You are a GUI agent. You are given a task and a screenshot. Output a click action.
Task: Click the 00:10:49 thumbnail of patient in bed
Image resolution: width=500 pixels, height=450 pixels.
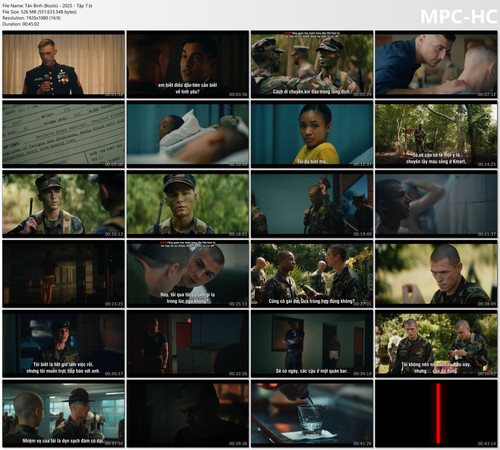(188, 134)
